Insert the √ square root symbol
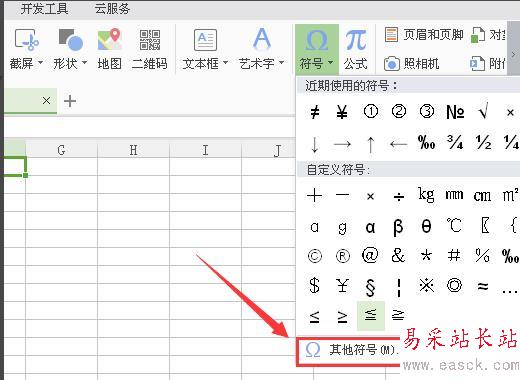This screenshot has height=380, width=520. [483, 111]
